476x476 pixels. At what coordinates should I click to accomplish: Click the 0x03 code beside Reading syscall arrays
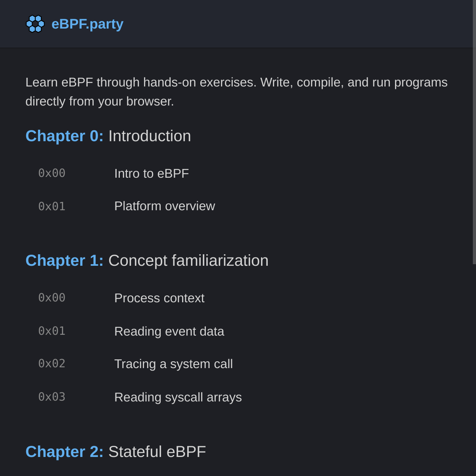coord(52,397)
